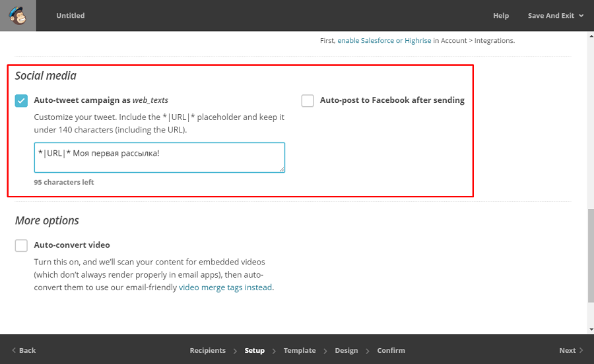594x364 pixels.
Task: Jump to the Design step
Action: (x=346, y=351)
